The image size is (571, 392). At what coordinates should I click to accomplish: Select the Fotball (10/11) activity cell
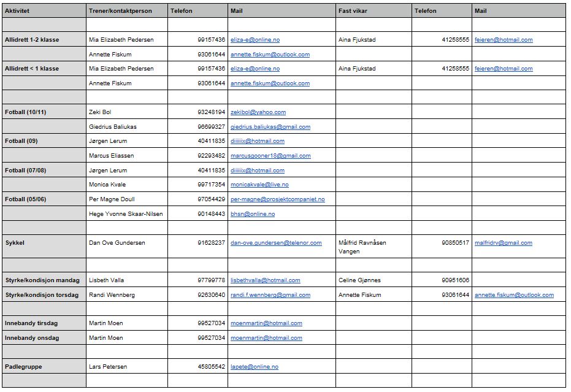pyautogui.click(x=44, y=112)
